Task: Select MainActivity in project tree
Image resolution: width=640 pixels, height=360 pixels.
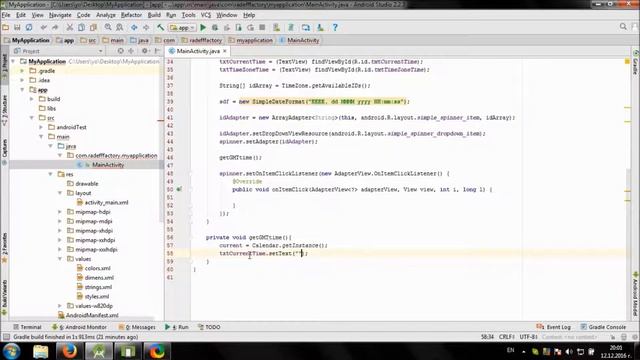Action: pos(108,165)
